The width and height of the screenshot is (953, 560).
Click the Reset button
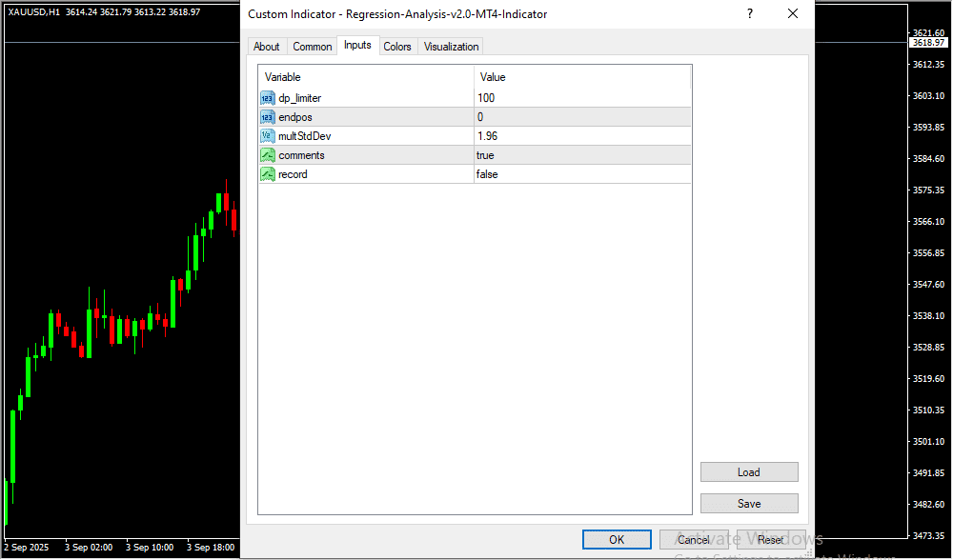click(x=771, y=540)
